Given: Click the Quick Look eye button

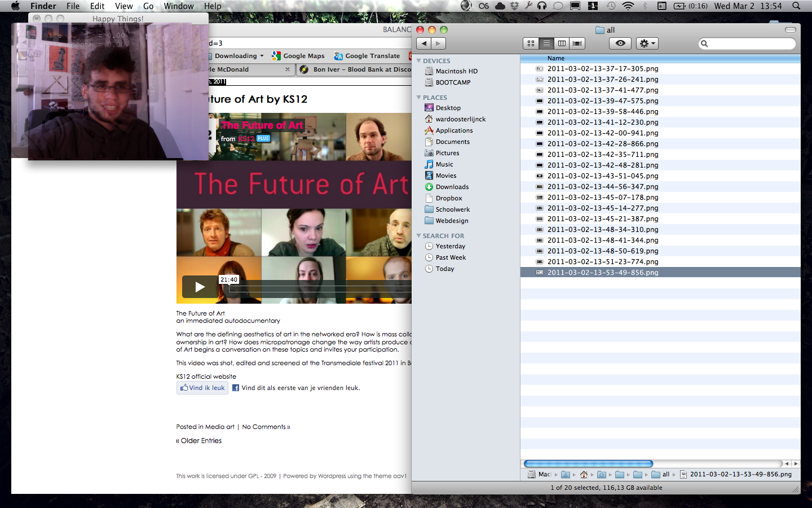Looking at the screenshot, I should pos(620,43).
